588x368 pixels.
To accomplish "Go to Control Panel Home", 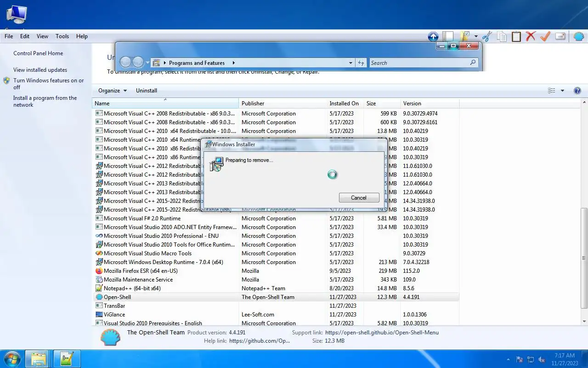I will 38,53.
